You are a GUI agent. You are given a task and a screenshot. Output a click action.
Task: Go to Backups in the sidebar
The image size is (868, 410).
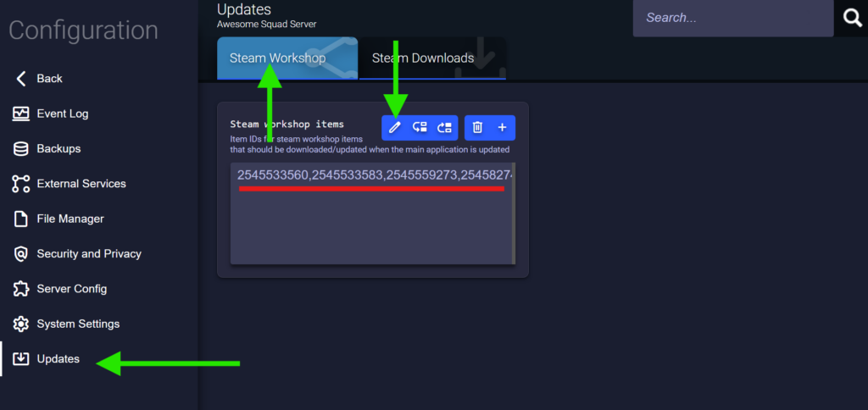pos(58,149)
